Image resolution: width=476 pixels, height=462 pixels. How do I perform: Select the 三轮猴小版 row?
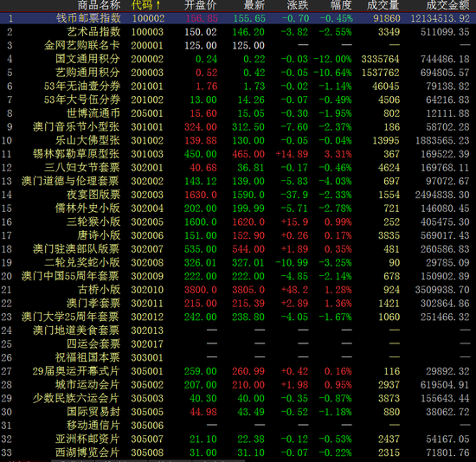tap(238, 221)
